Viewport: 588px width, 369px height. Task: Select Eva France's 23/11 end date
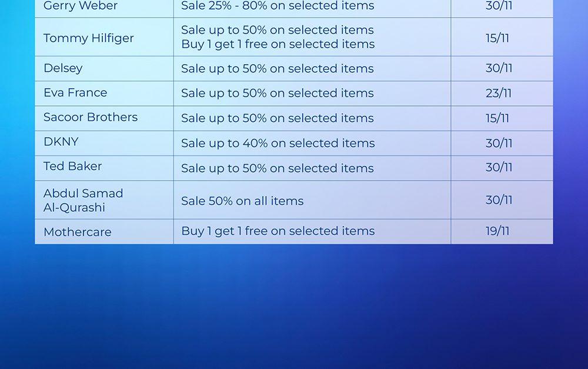[x=499, y=94]
